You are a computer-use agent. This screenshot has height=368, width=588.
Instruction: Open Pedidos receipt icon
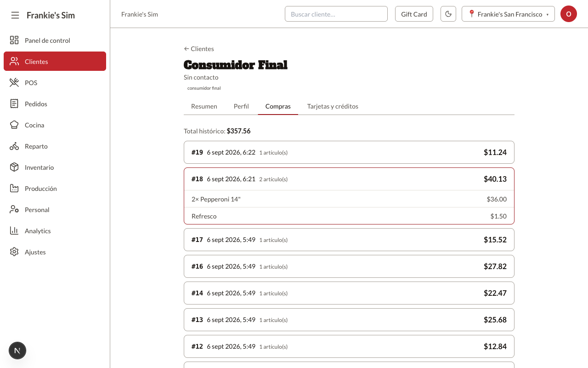(x=14, y=103)
